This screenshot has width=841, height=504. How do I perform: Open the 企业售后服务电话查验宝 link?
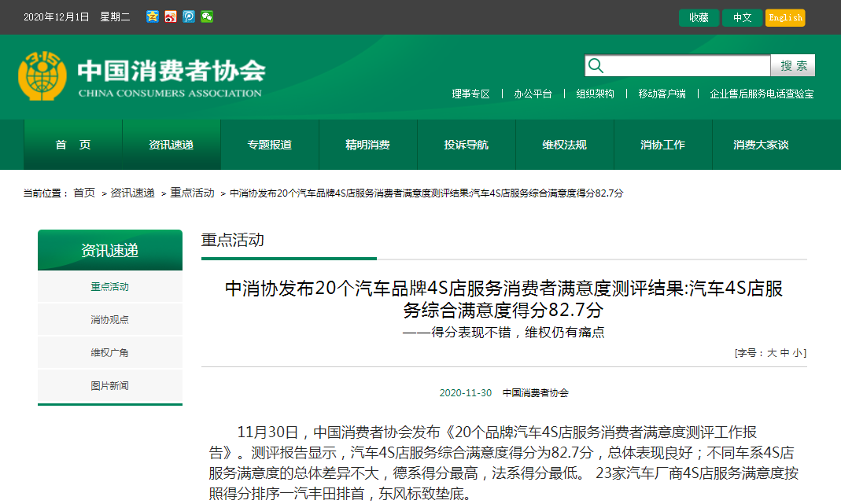762,94
